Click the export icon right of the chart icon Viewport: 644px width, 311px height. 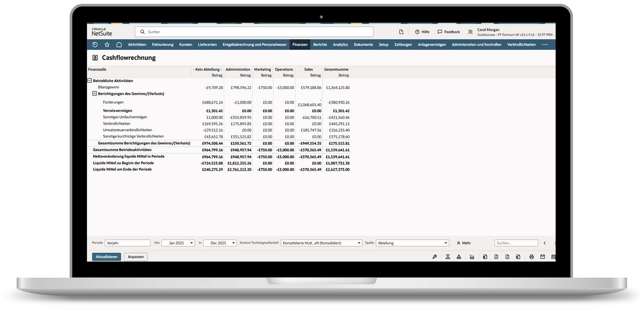485,257
